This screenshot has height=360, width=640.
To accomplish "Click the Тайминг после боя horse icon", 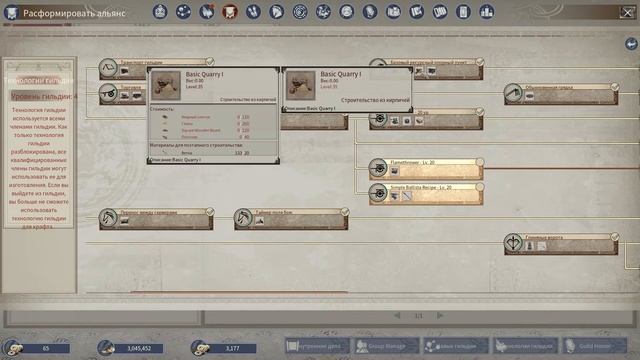I will pyautogui.click(x=243, y=218).
